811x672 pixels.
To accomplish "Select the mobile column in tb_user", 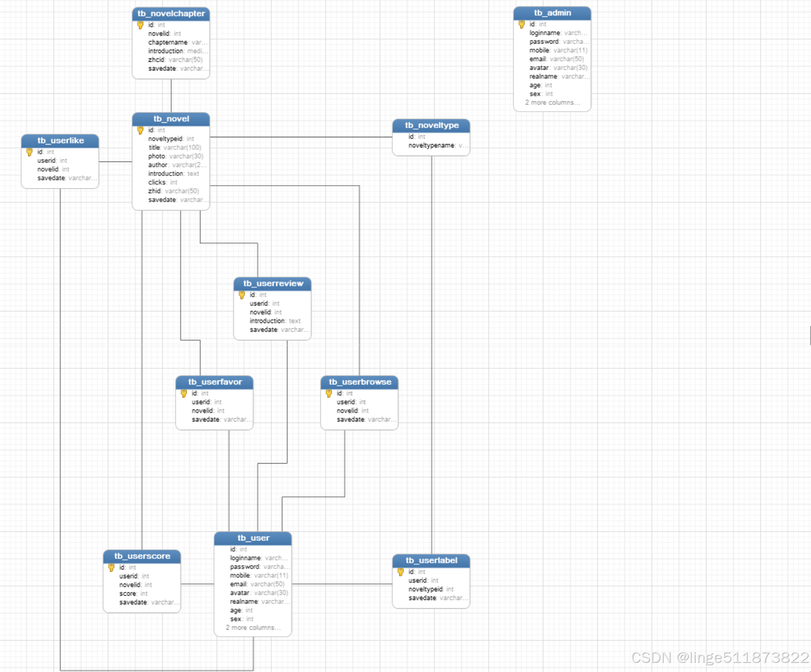I will [x=259, y=575].
